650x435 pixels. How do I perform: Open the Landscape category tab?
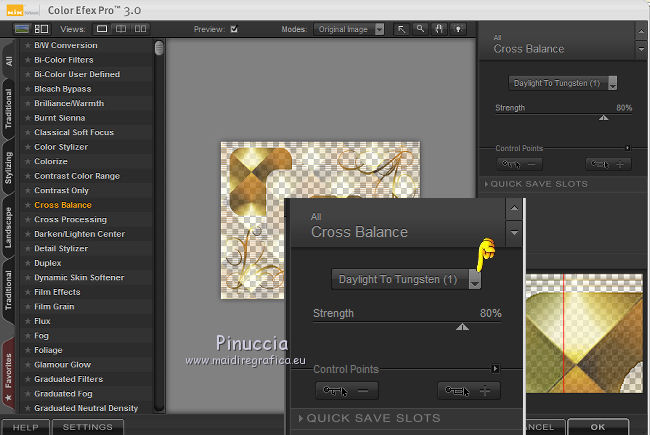[x=9, y=227]
